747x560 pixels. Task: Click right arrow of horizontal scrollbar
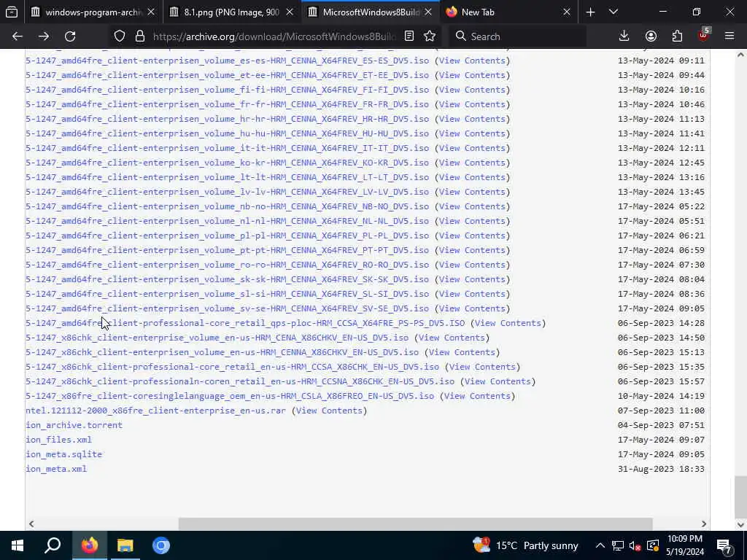pos(704,524)
